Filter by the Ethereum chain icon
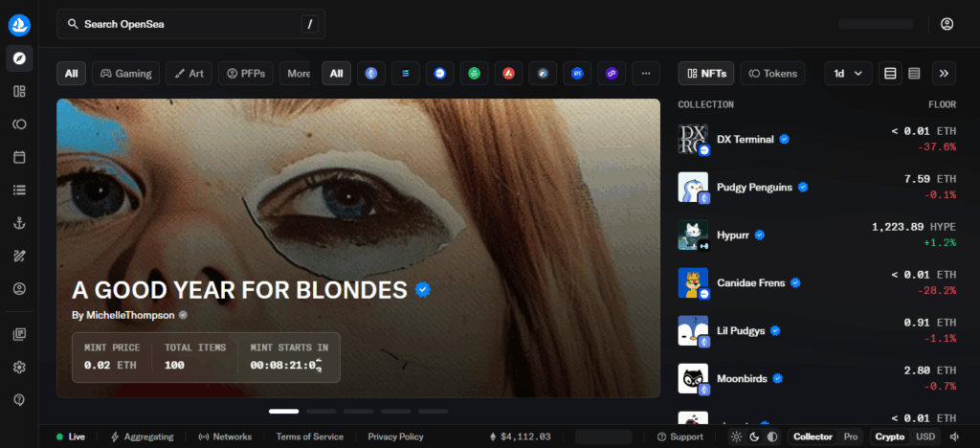980x448 pixels. [371, 73]
